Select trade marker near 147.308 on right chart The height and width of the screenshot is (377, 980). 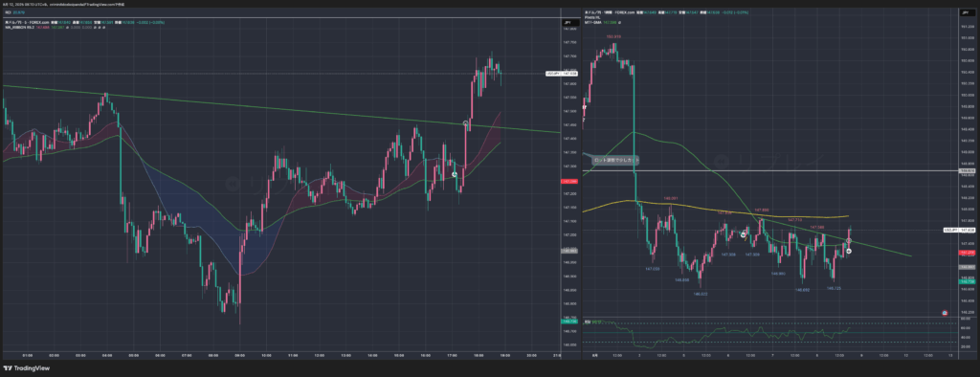coord(743,234)
